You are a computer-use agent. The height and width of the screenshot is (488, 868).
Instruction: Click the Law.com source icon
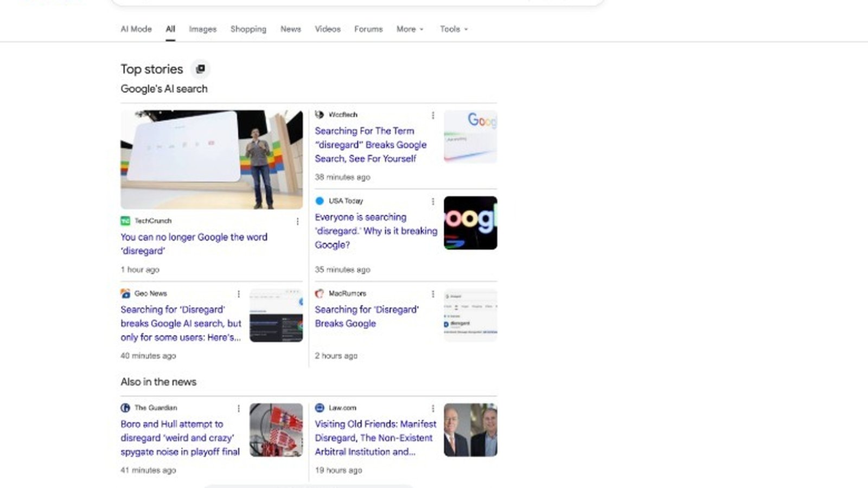click(320, 408)
